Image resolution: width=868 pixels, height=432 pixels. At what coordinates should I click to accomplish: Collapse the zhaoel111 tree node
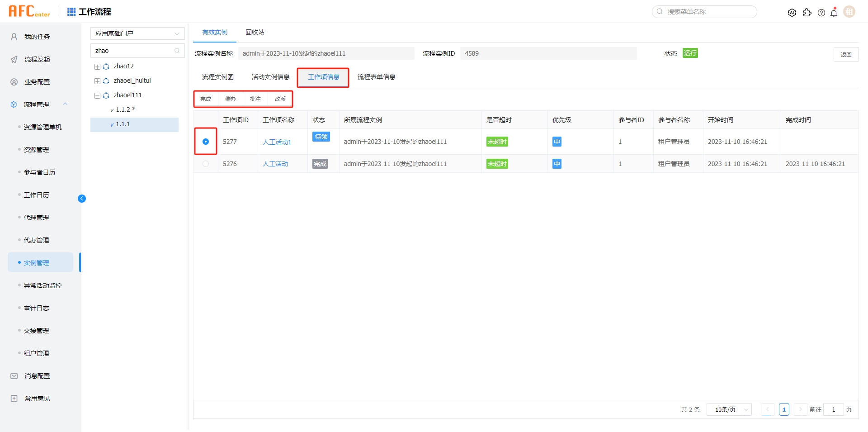tap(97, 95)
